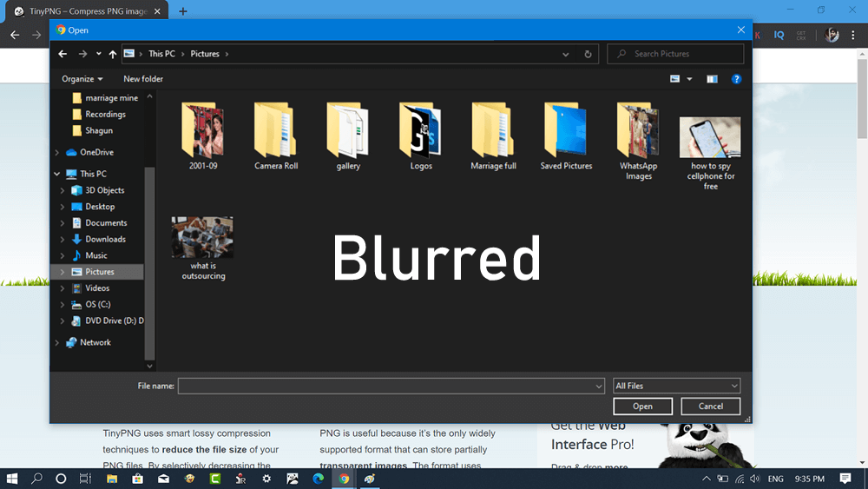Viewport: 868px width, 489px height.
Task: Open Settings gear on taskbar
Action: [266, 479]
